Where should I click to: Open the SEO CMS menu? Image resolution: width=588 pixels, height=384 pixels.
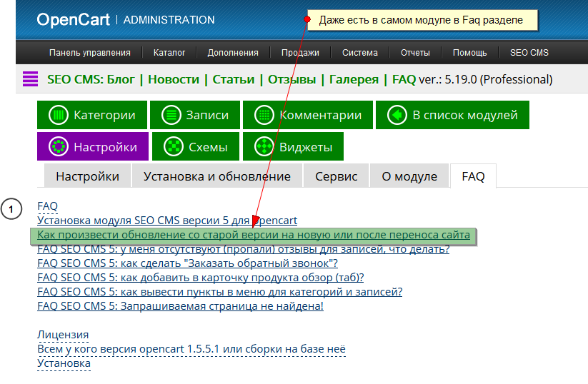tap(529, 52)
